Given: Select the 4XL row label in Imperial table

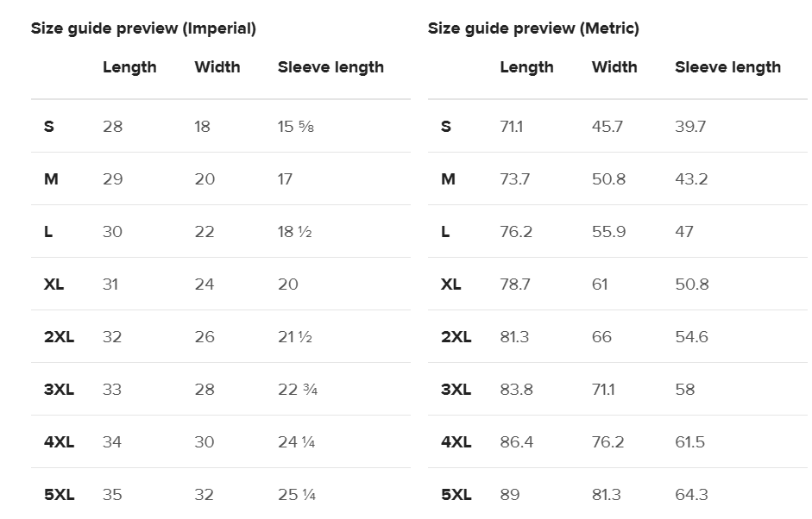Looking at the screenshot, I should pos(59,442).
